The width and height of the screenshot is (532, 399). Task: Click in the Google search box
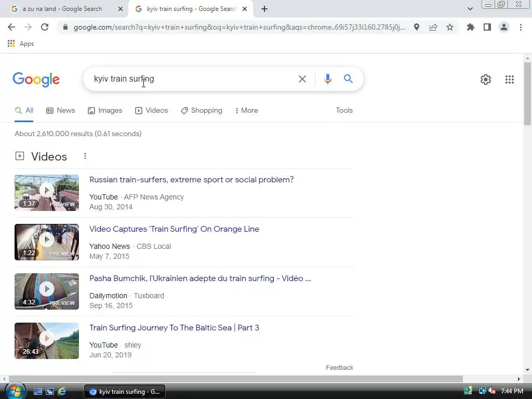[x=193, y=79]
